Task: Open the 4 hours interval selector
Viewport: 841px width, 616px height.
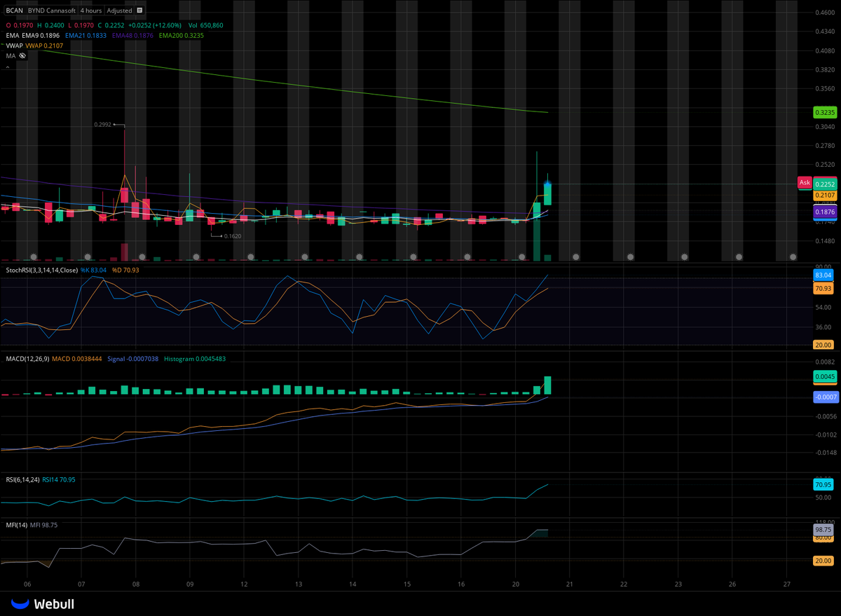Action: click(90, 11)
